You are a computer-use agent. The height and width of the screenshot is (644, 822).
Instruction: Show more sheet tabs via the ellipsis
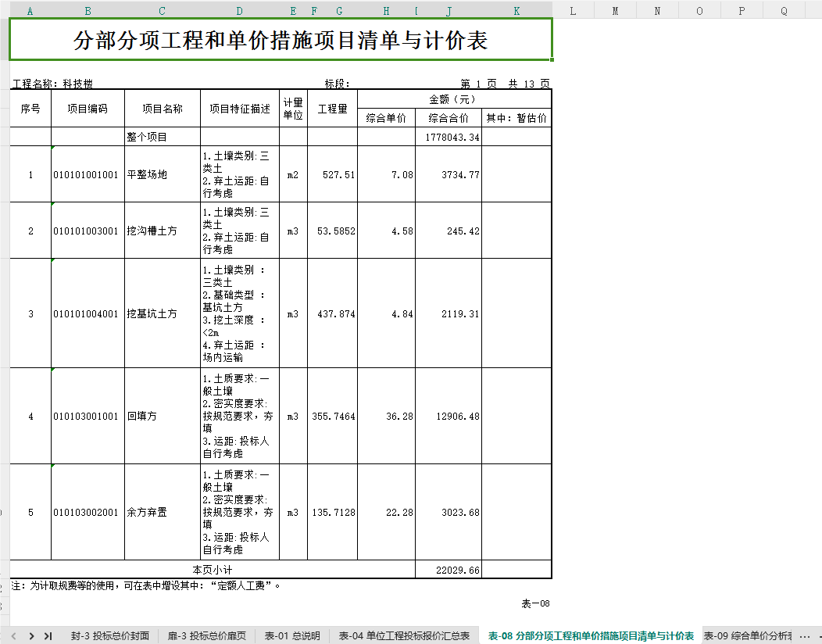805,636
